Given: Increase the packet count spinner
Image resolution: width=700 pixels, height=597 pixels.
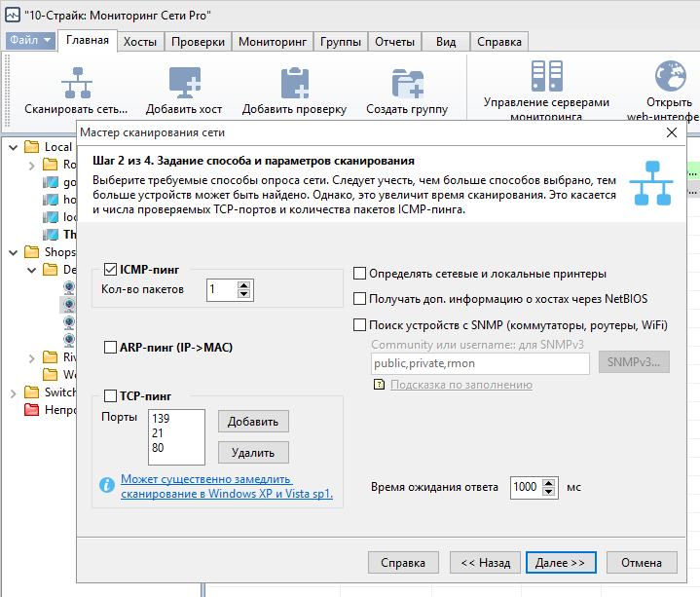Looking at the screenshot, I should pos(243,285).
